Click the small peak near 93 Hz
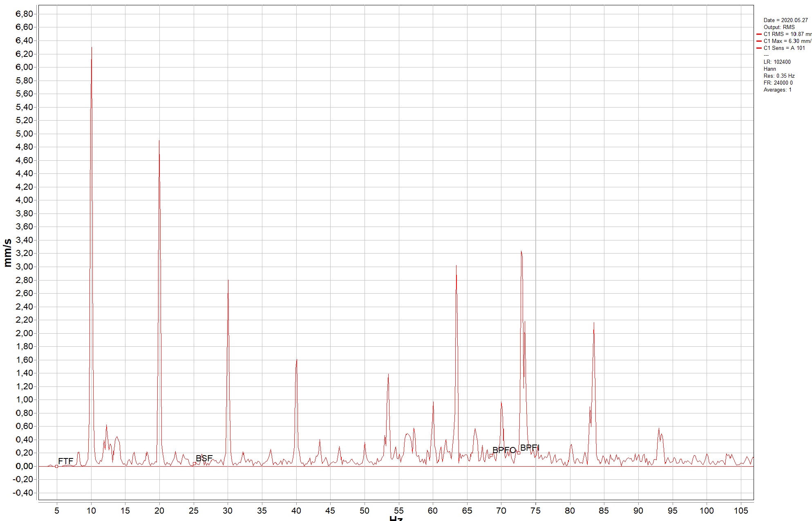 [x=659, y=429]
